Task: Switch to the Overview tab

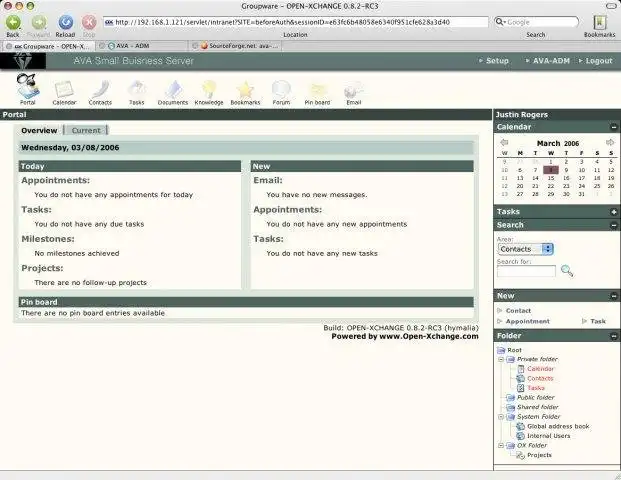Action: tap(39, 130)
